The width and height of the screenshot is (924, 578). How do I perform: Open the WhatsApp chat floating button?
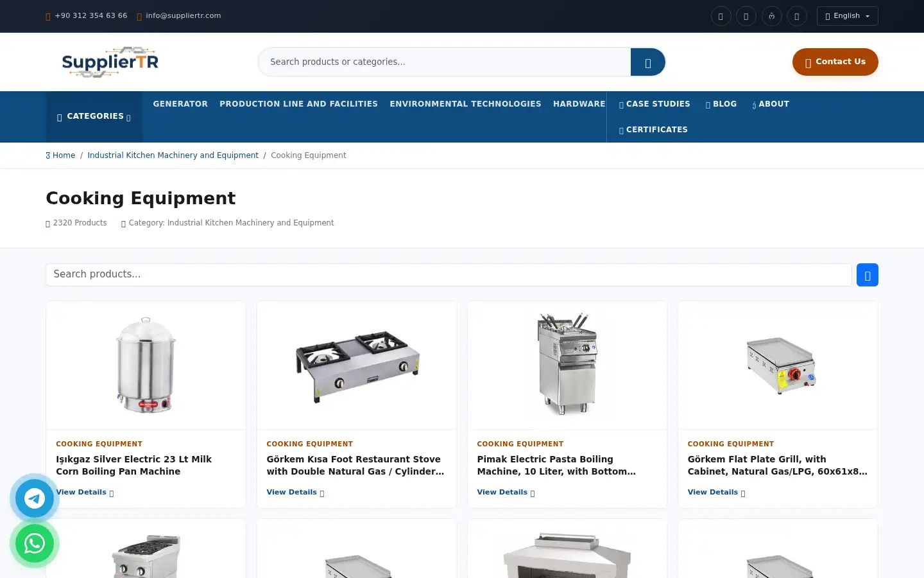35,543
